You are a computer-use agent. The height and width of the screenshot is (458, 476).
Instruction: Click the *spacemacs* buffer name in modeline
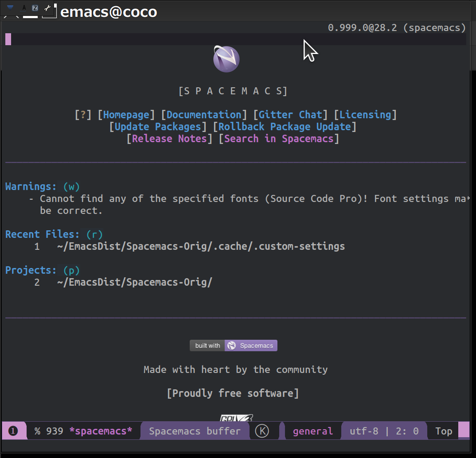101,431
